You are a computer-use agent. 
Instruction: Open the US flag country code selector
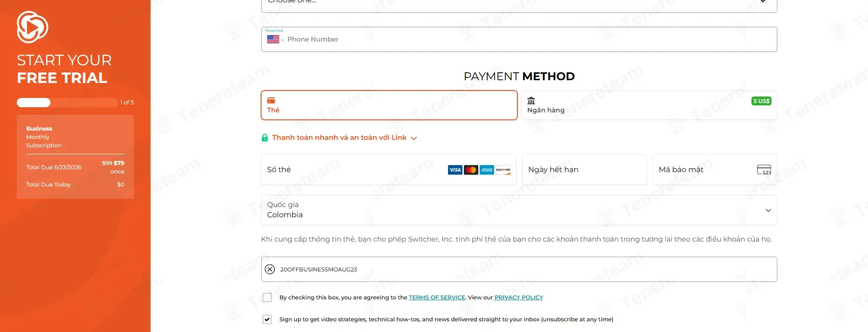click(276, 40)
